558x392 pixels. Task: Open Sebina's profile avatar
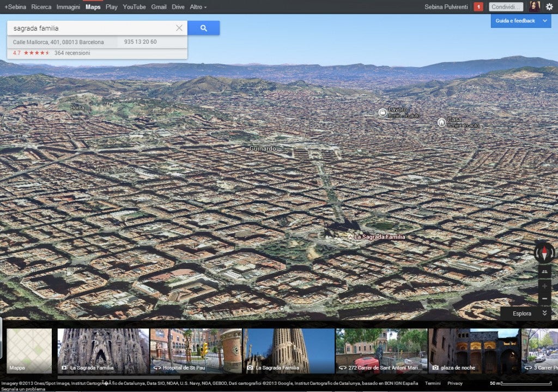tap(534, 7)
